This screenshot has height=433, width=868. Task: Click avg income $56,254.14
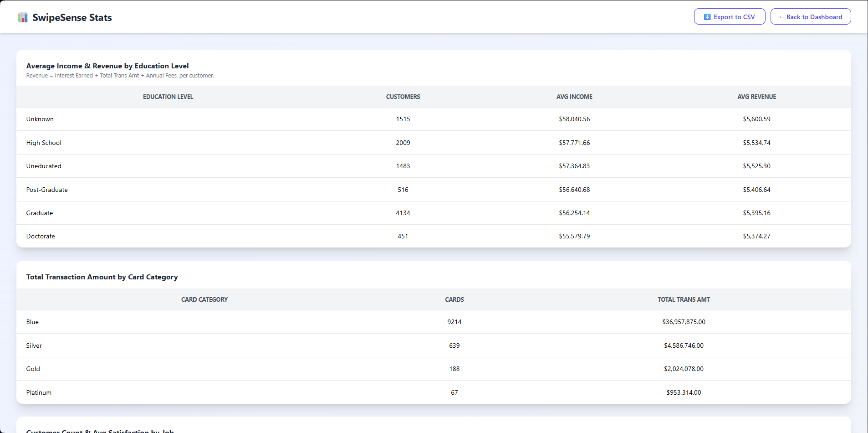pos(574,213)
